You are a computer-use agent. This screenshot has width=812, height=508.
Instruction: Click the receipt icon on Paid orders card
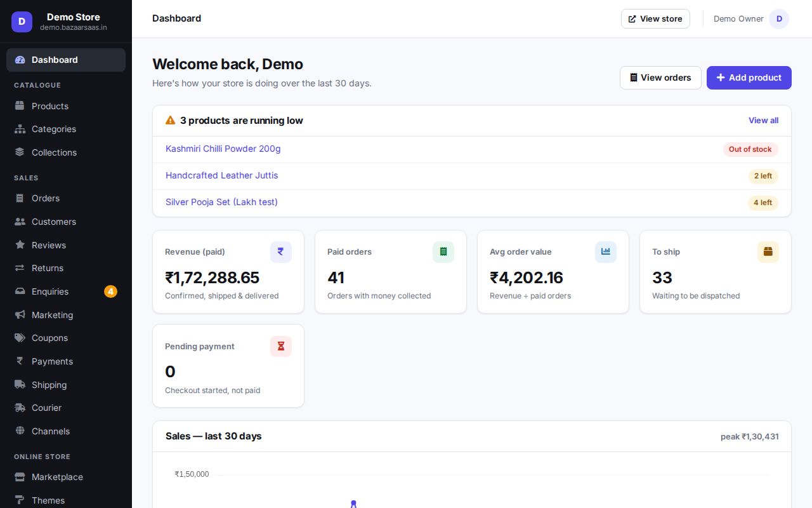[x=443, y=252]
